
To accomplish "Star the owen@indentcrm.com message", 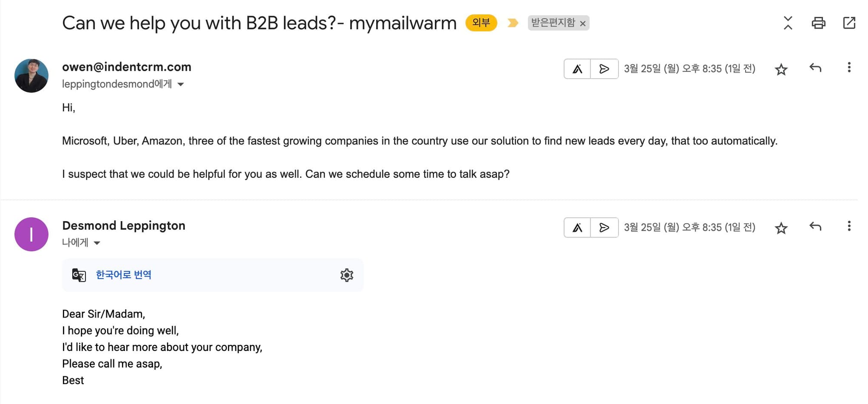I will tap(781, 69).
